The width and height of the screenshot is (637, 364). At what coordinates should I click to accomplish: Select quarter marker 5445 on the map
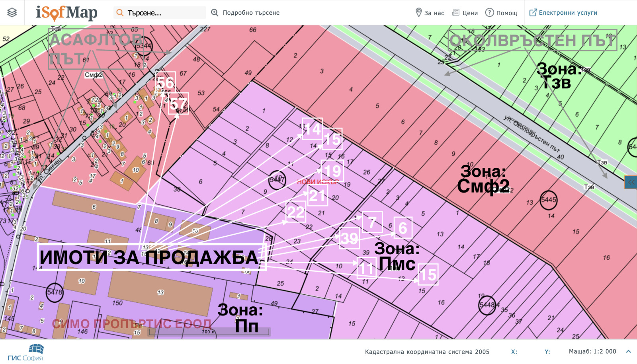pyautogui.click(x=549, y=200)
